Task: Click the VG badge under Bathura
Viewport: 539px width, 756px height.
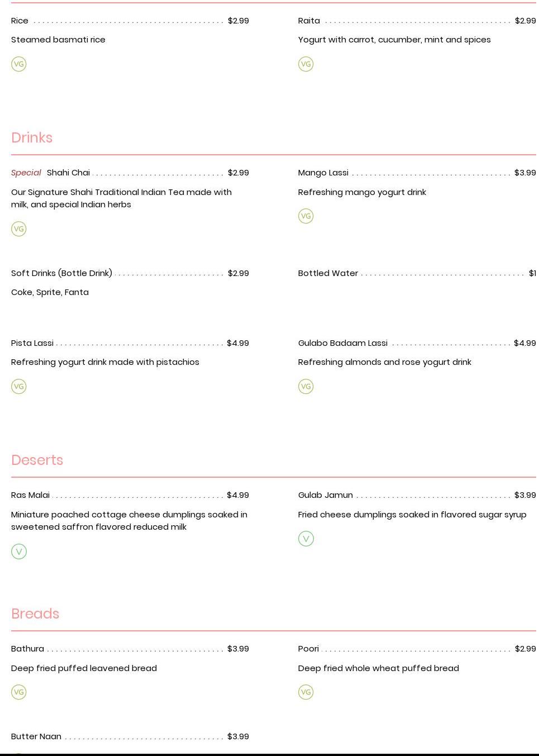Action: point(19,692)
